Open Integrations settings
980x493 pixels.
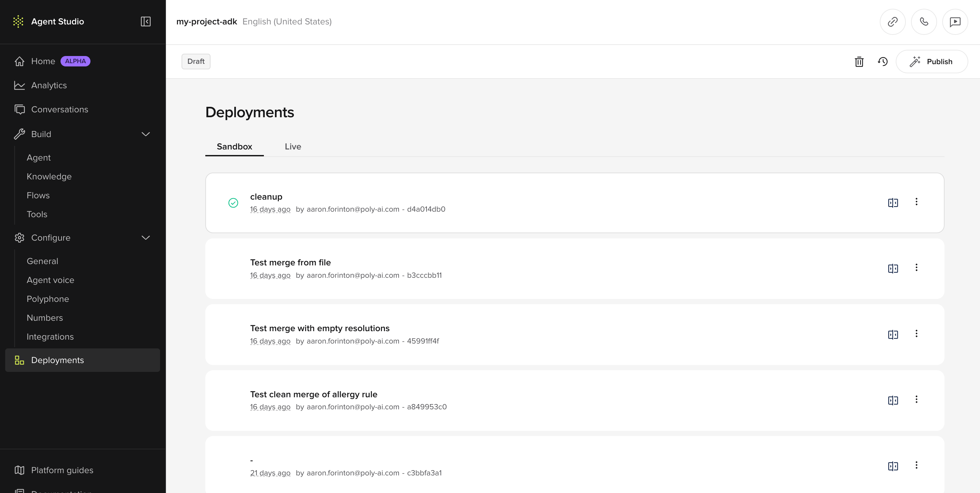pos(50,337)
